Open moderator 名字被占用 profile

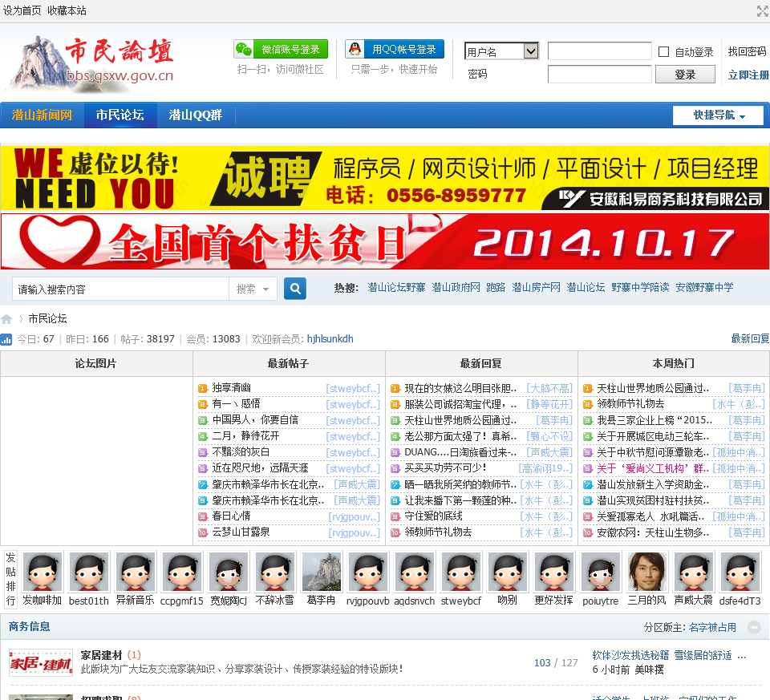712,627
